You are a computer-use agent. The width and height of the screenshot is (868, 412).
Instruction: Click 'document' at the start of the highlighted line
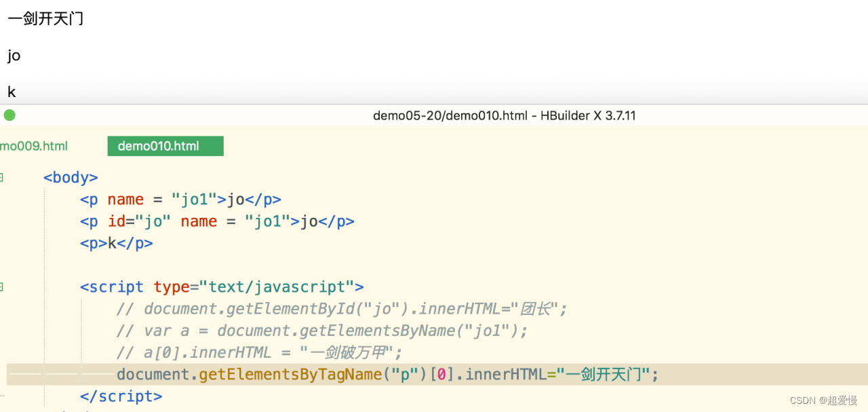[x=153, y=375]
